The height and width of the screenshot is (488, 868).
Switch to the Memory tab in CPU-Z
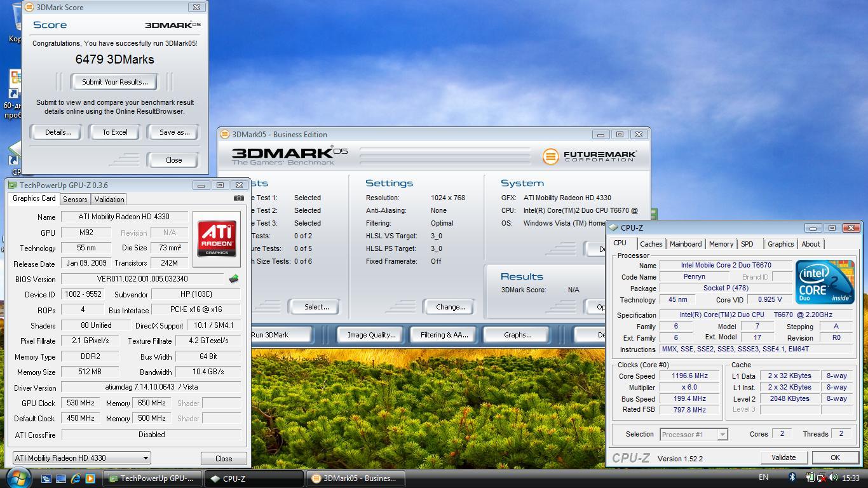(x=721, y=244)
